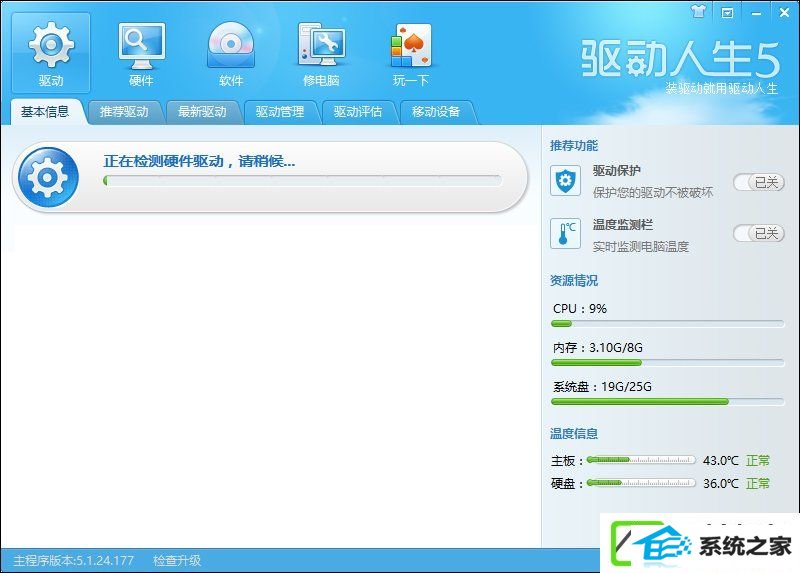Click the 系统盘 usage bar

coord(667,402)
